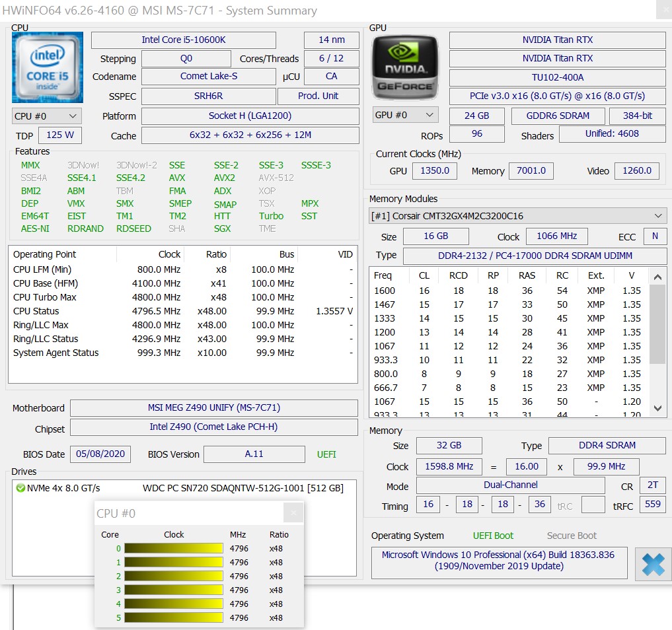Click the GDDR6 SDRAM field

[x=558, y=116]
